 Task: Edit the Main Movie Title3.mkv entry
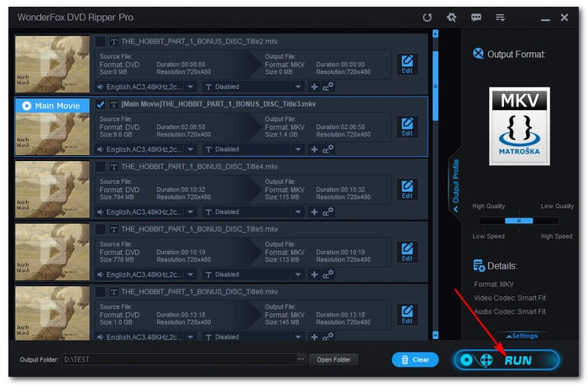pos(407,127)
